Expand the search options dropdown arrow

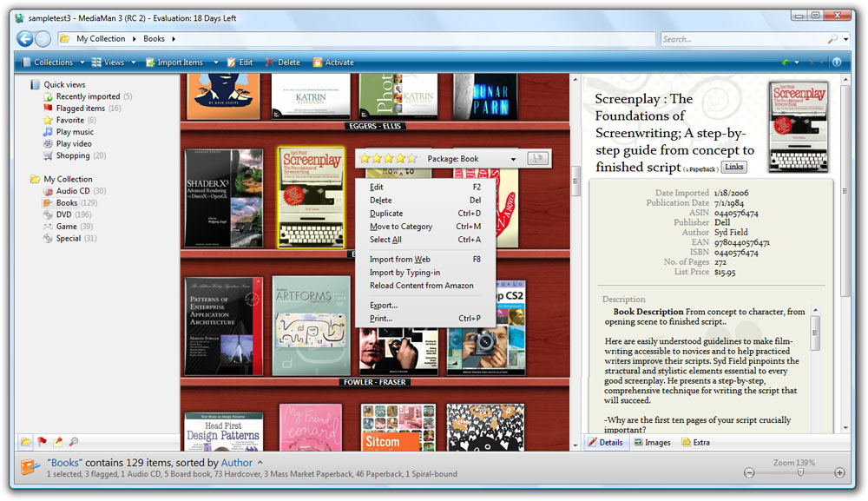pos(845,39)
